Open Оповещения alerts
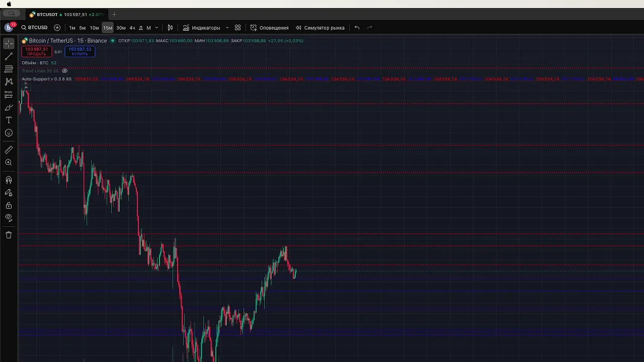The image size is (644, 362). pos(269,28)
